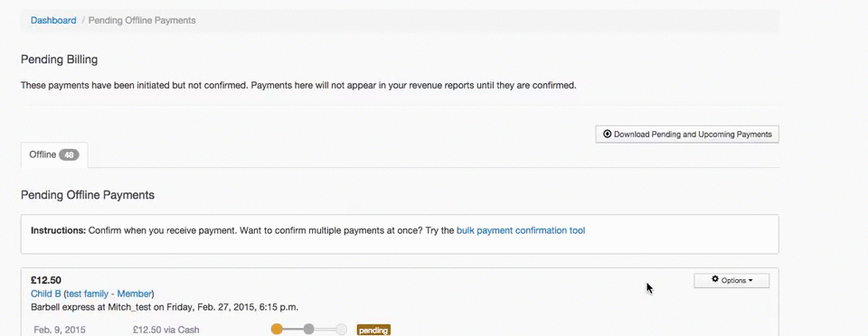Screen dimensions: 868x336
Task: Open the Offline tab
Action: [x=54, y=155]
